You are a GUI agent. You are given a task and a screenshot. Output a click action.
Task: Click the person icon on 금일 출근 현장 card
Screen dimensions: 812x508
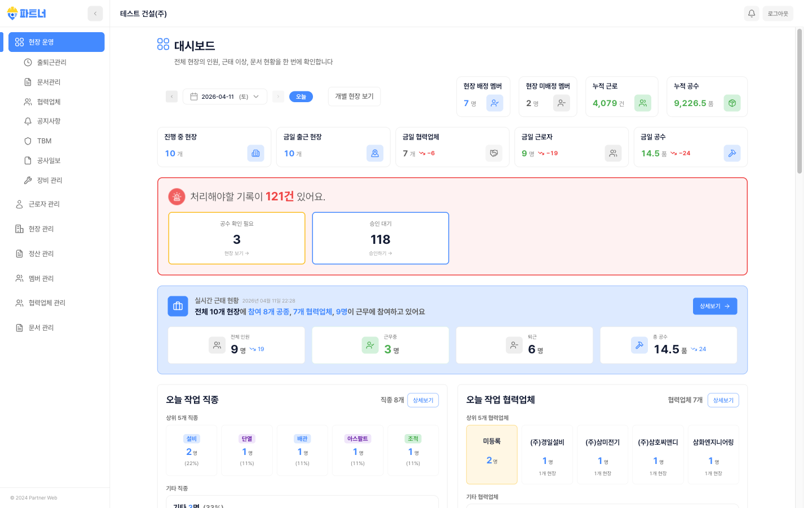375,153
